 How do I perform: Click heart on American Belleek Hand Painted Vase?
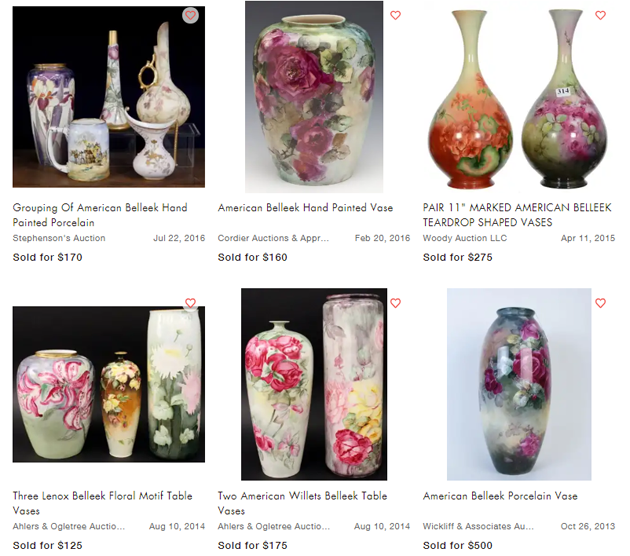pos(395,15)
